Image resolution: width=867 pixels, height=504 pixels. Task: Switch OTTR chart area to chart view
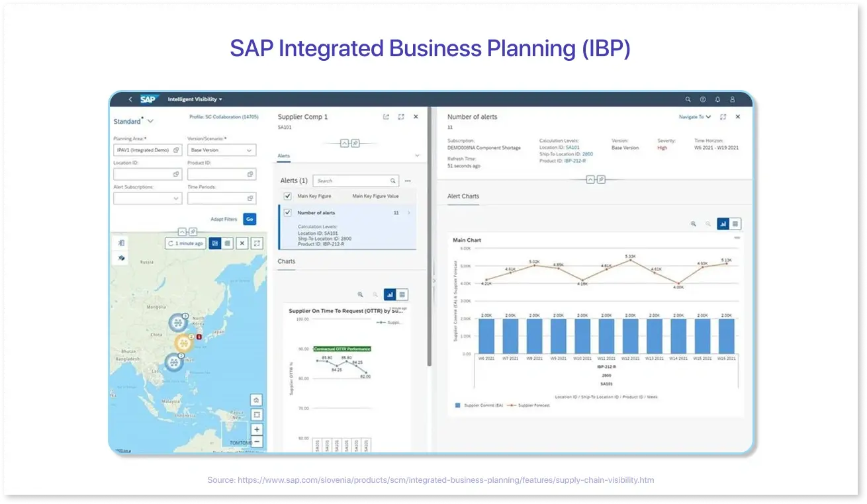pos(390,294)
